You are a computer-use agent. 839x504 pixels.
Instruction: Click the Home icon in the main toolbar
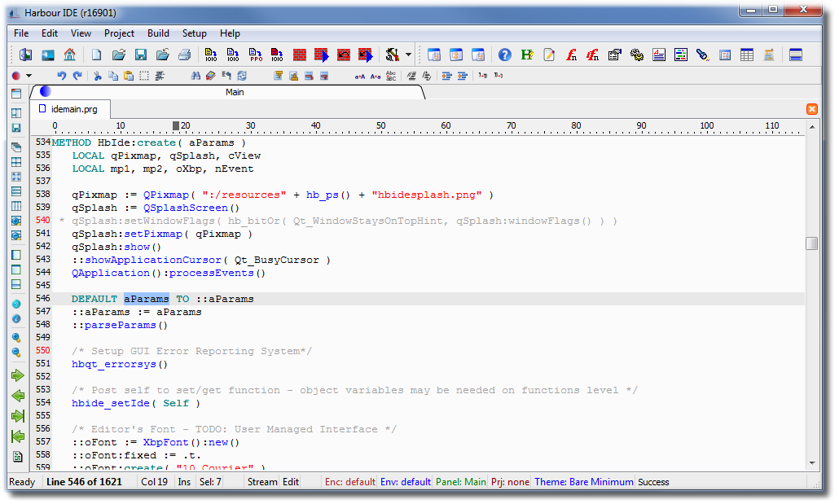coord(69,55)
